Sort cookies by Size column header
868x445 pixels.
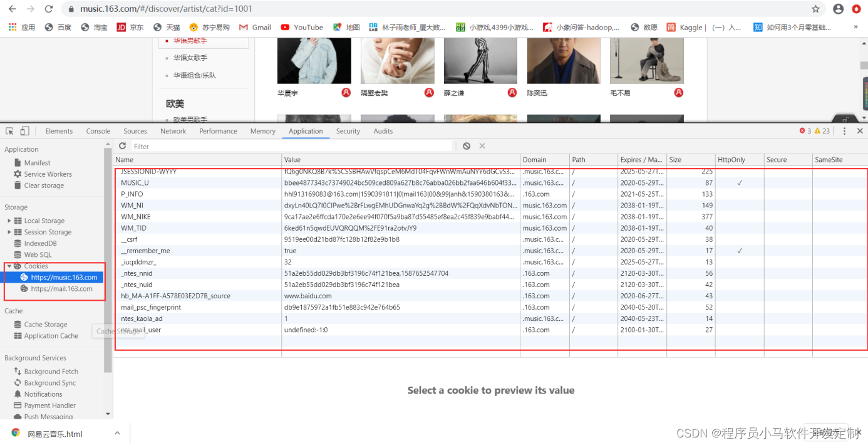click(x=691, y=160)
